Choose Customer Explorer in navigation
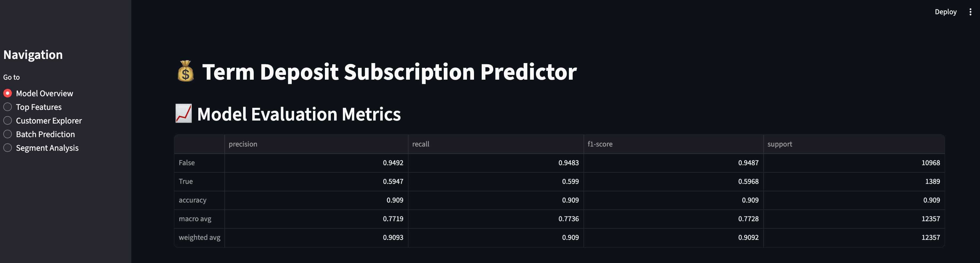The width and height of the screenshot is (980, 263). click(x=43, y=121)
